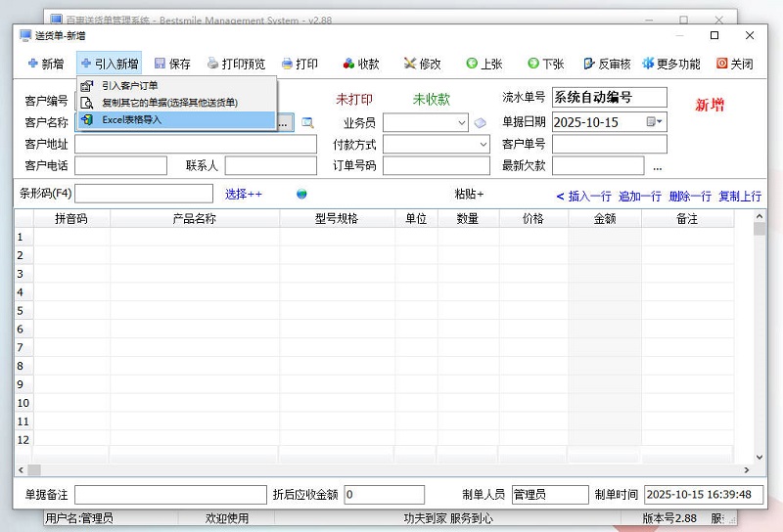Go to next record with 下张
783x532 pixels.
click(x=545, y=64)
